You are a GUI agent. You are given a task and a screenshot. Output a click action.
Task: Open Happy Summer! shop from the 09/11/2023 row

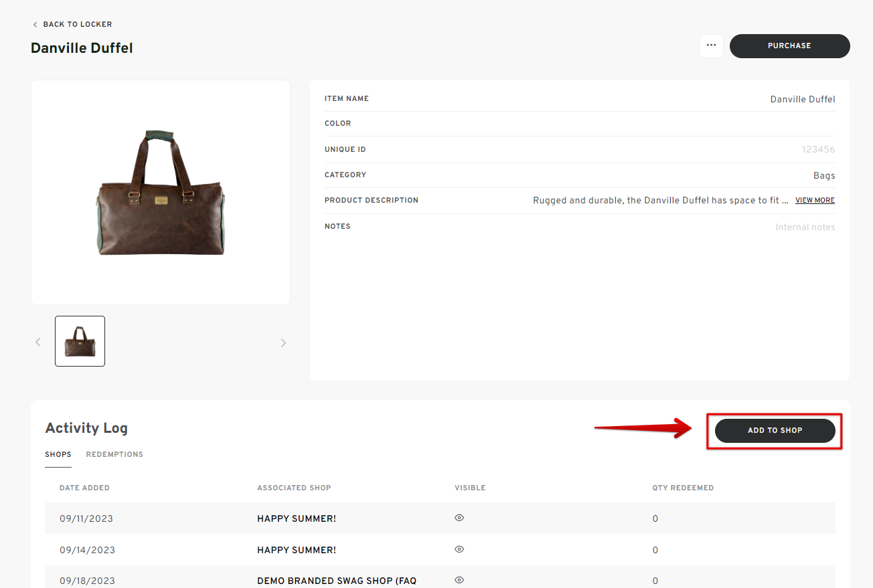tap(297, 518)
